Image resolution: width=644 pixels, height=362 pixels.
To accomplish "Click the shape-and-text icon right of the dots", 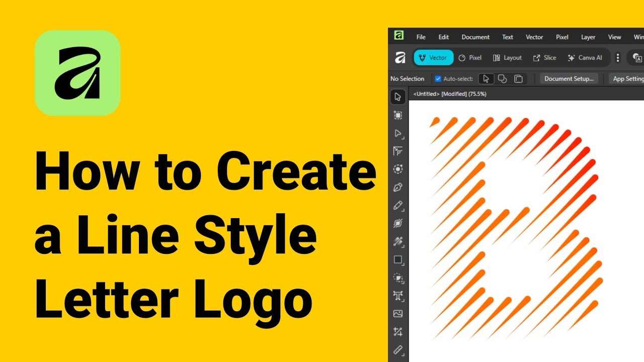I will point(637,58).
